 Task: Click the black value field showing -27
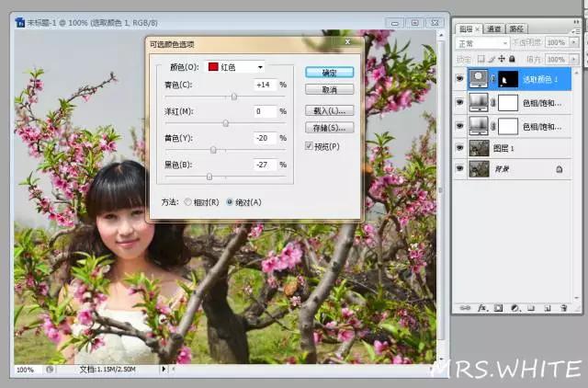[x=266, y=165]
